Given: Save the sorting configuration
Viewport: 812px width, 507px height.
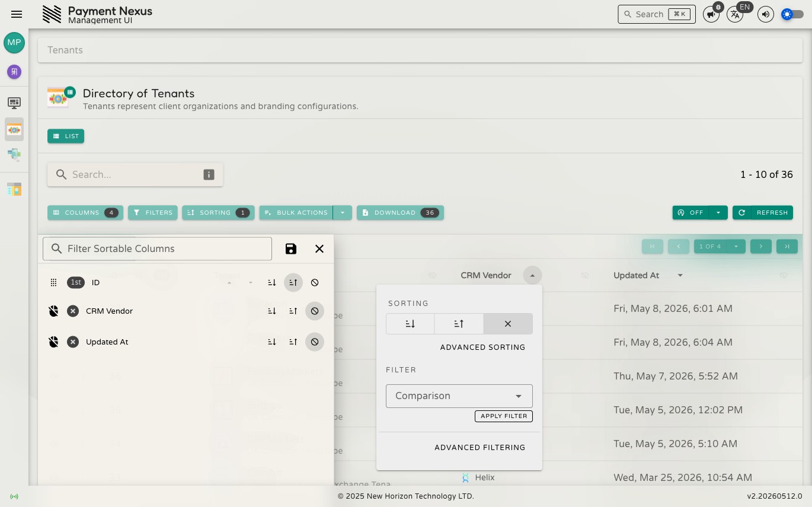Looking at the screenshot, I should [x=291, y=248].
